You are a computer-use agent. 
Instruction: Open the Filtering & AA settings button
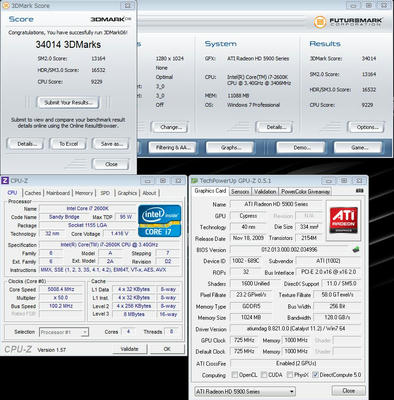tap(172, 147)
